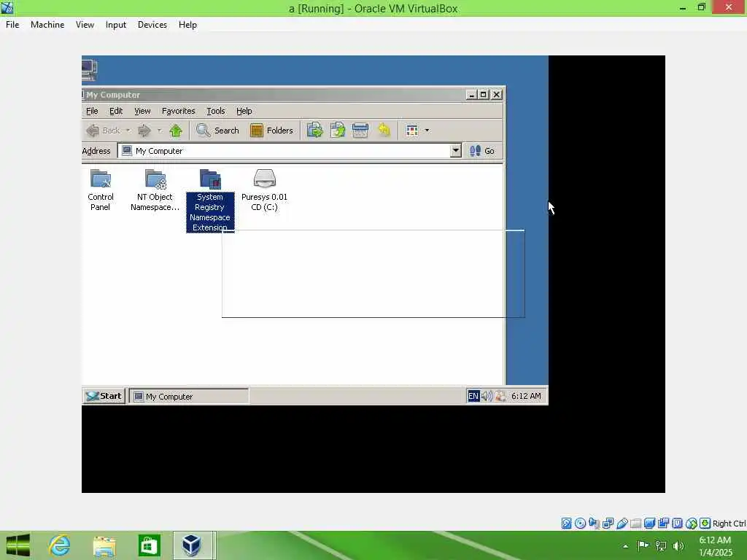Open the My Computer File menu
Viewport: 747px width, 560px height.
pos(92,111)
